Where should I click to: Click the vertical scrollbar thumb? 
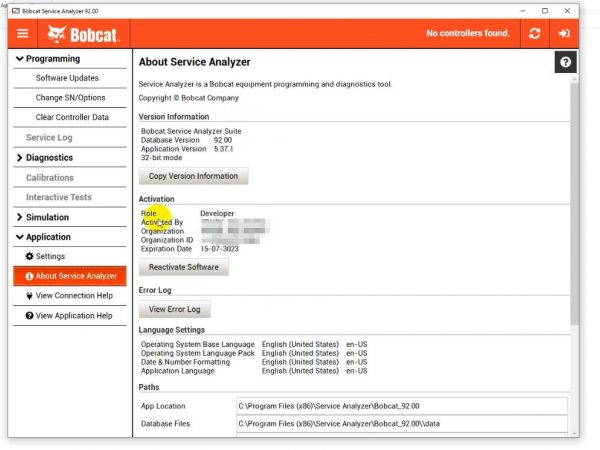pyautogui.click(x=574, y=203)
